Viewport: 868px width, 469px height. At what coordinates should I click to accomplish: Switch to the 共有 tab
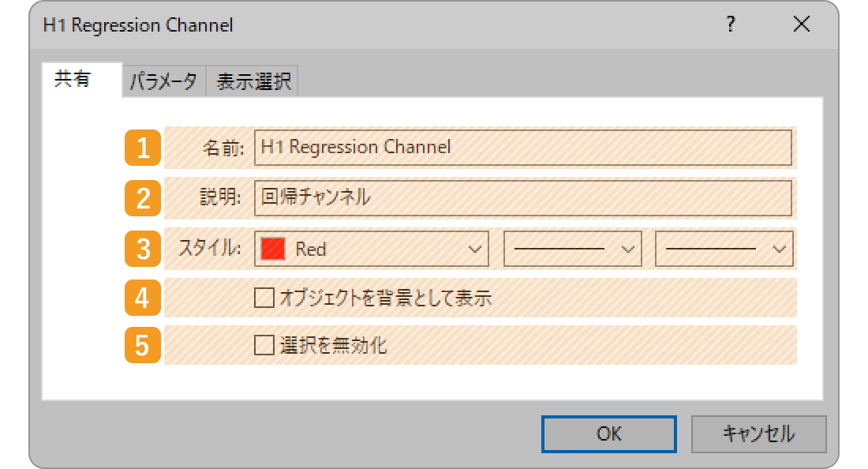coord(81,80)
